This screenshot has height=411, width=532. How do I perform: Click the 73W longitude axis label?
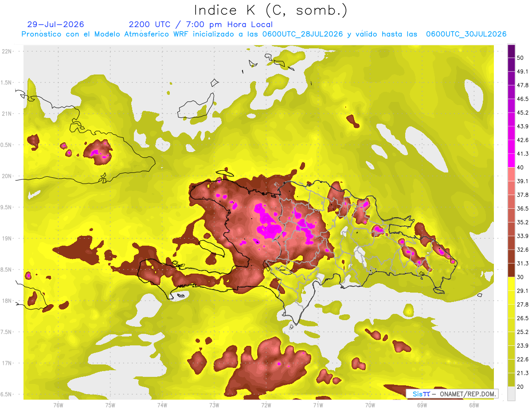214,405
